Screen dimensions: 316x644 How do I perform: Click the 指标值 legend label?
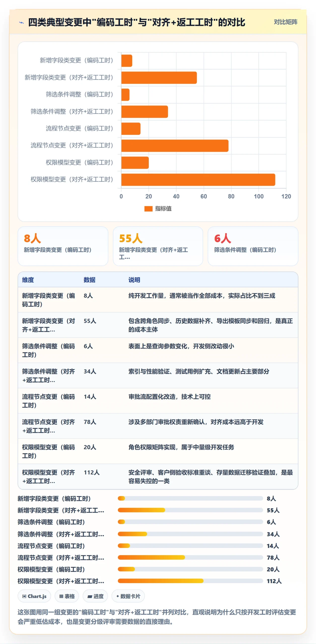(x=163, y=209)
